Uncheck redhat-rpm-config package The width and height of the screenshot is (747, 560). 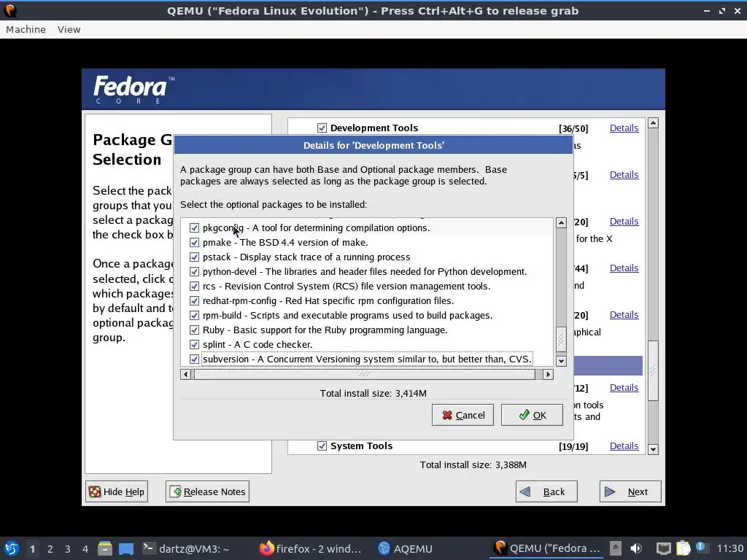(194, 301)
